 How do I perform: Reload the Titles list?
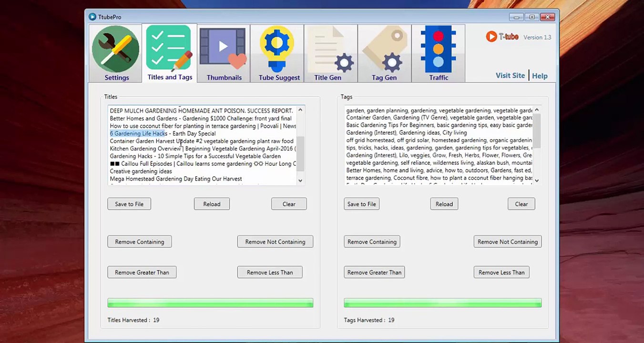pyautogui.click(x=212, y=204)
